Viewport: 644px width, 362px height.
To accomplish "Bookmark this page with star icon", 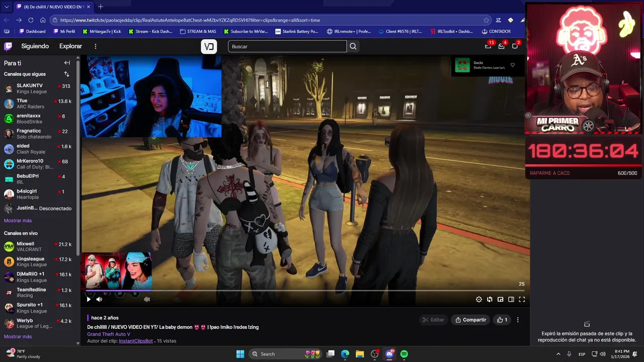I will pos(486,20).
